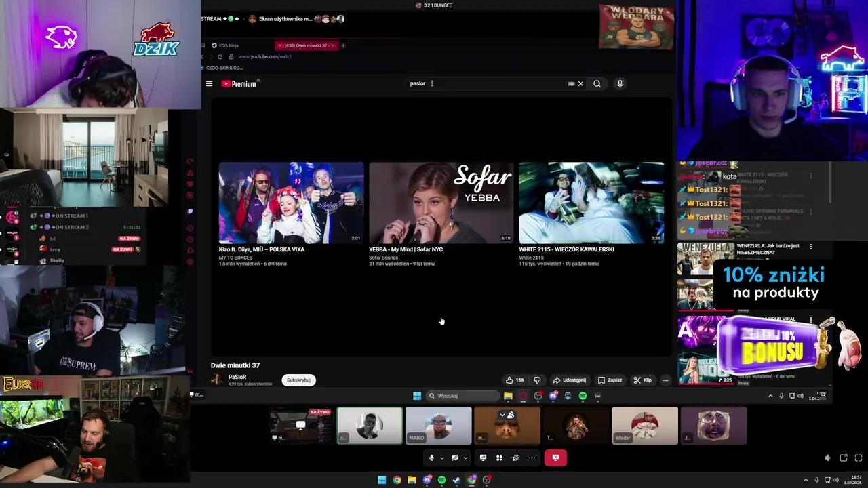Clear the YouTube search text with X
868x488 pixels.
tap(580, 84)
